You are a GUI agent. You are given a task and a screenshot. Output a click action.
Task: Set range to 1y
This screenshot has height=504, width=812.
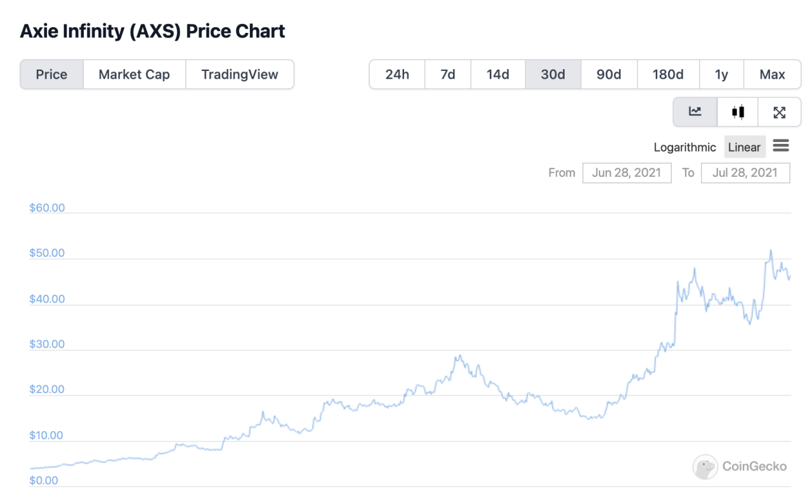click(x=721, y=74)
